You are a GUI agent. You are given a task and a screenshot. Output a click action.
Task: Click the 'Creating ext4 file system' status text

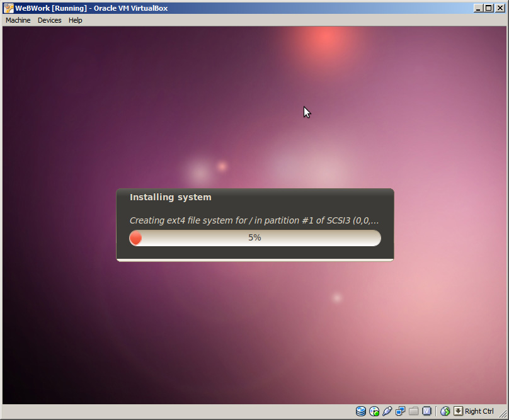254,220
